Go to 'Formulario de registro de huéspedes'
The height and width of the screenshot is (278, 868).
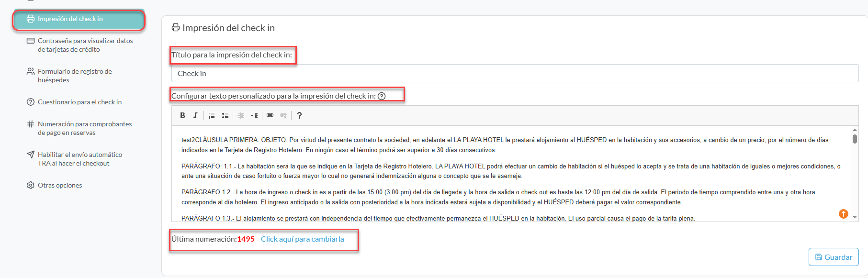(75, 76)
